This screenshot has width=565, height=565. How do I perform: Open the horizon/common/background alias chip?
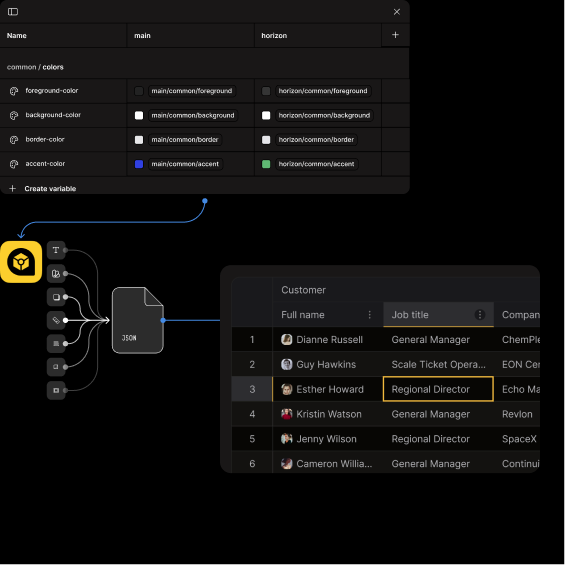tap(324, 115)
